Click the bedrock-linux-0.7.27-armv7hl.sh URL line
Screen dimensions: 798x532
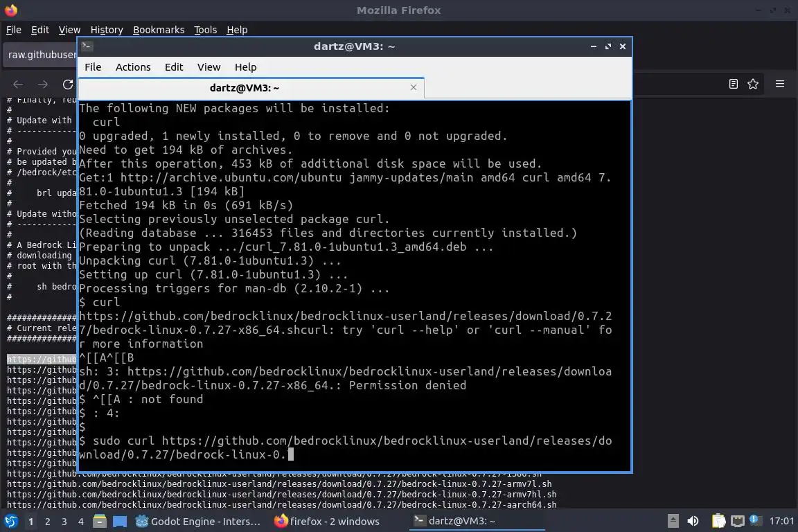coord(281,495)
